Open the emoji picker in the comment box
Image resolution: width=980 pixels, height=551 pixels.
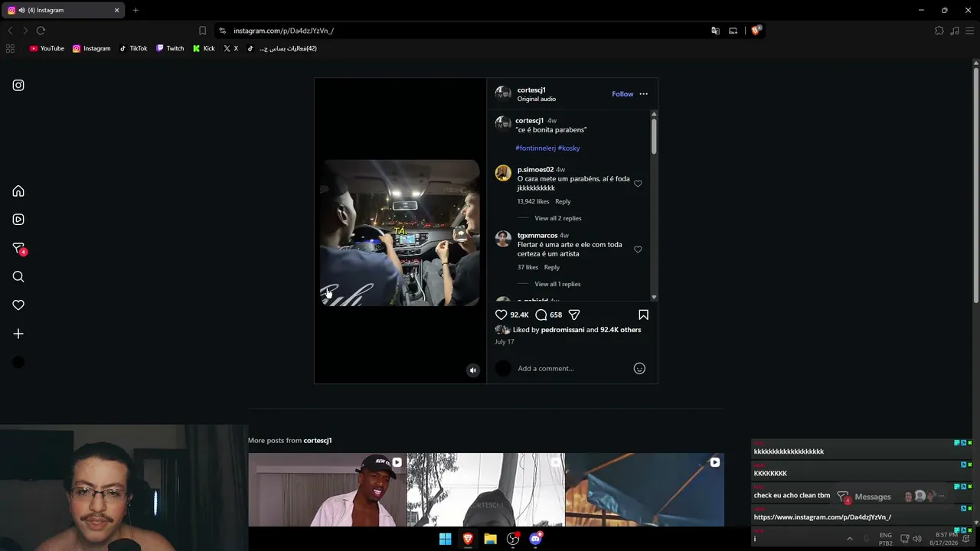(639, 369)
